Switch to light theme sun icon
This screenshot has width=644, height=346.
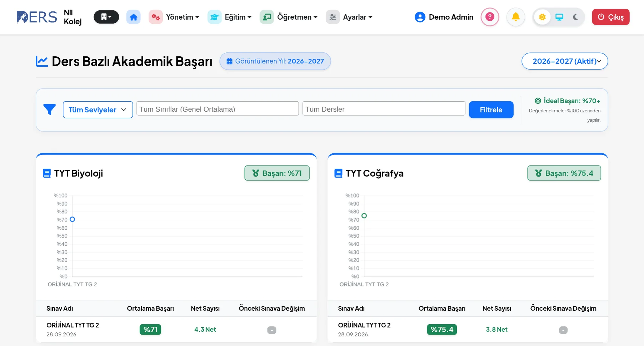coord(542,17)
